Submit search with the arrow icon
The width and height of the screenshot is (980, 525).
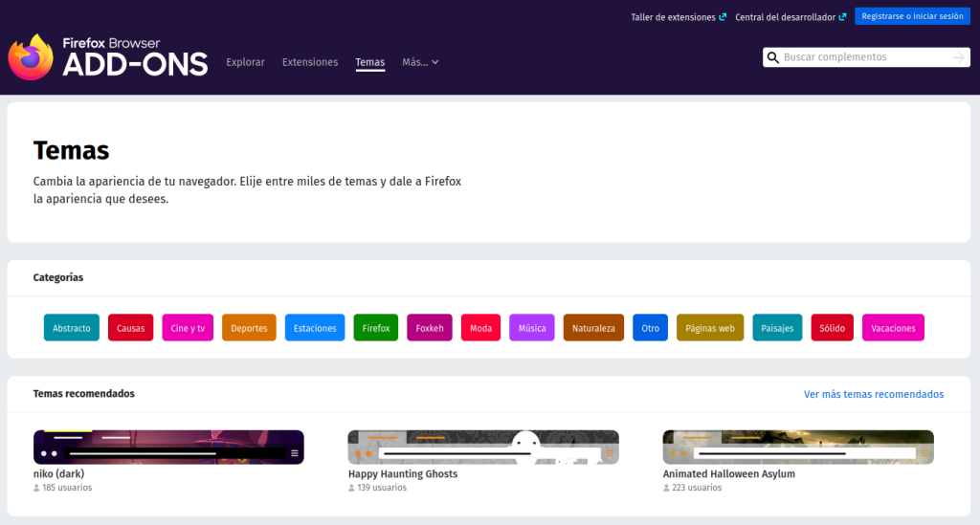(x=958, y=57)
